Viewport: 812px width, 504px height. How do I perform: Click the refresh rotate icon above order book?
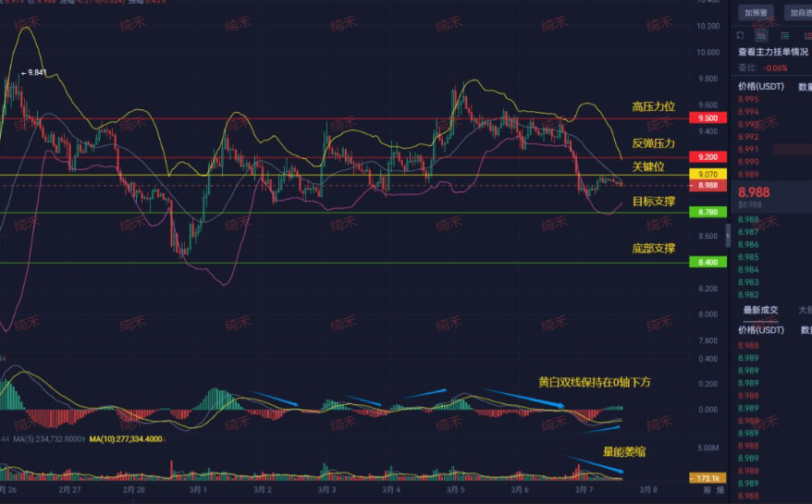click(740, 35)
